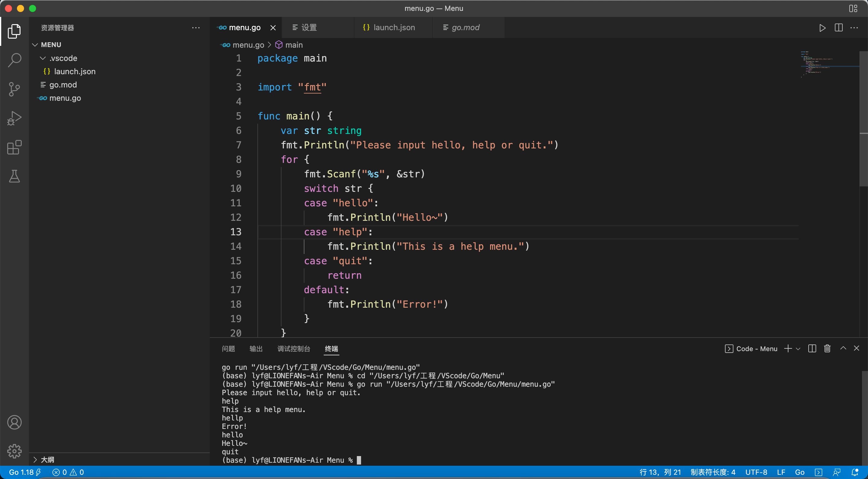Open the 调试控制台 debug console tab
The image size is (868, 479).
[294, 349]
